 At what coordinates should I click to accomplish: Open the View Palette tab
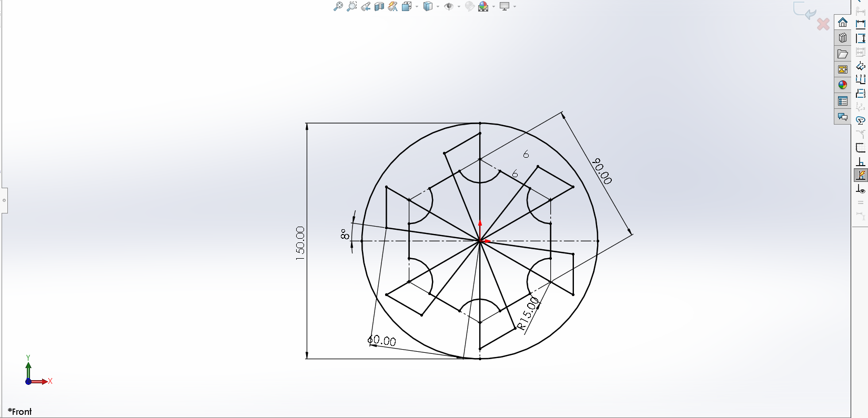point(843,69)
